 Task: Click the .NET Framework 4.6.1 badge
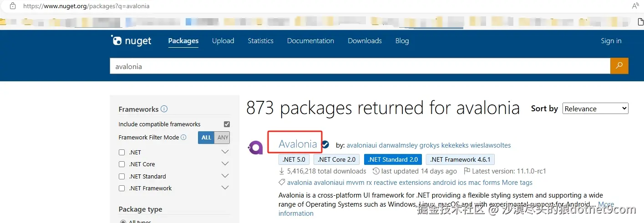coord(461,159)
